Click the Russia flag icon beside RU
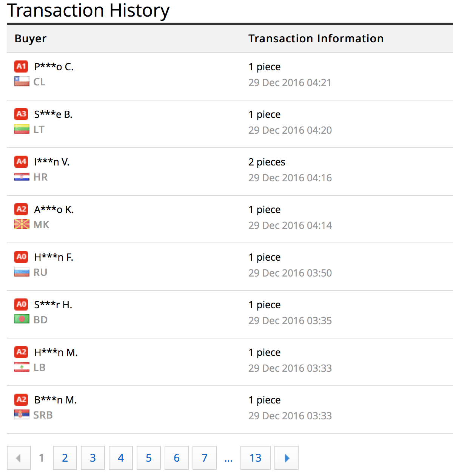Image resolution: width=453 pixels, height=476 pixels. click(x=22, y=272)
